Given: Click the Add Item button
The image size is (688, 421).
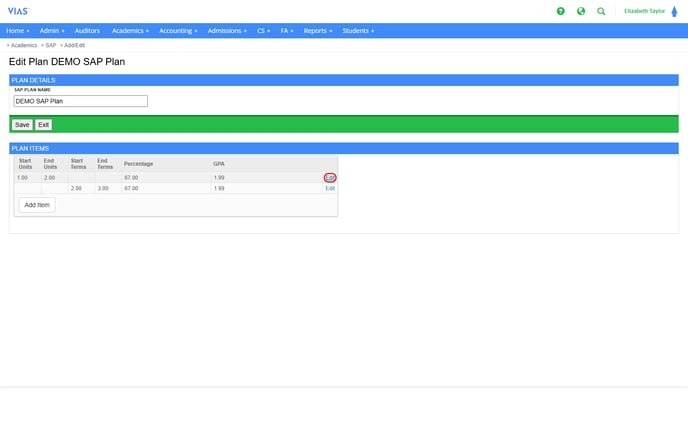Looking at the screenshot, I should coord(37,205).
